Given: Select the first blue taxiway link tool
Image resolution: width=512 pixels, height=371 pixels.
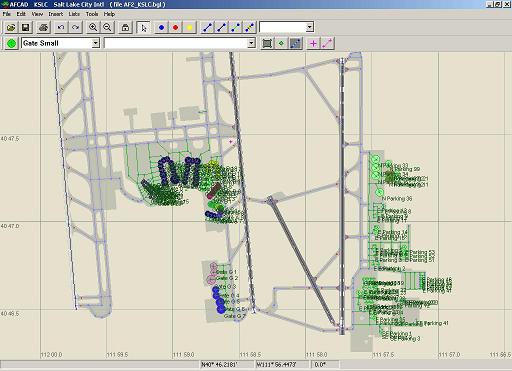Looking at the screenshot, I should pyautogui.click(x=207, y=27).
